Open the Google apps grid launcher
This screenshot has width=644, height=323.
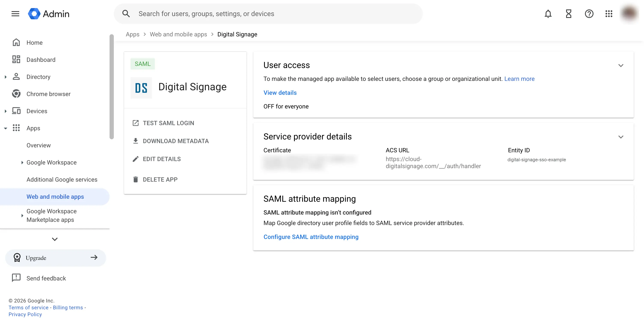609,14
